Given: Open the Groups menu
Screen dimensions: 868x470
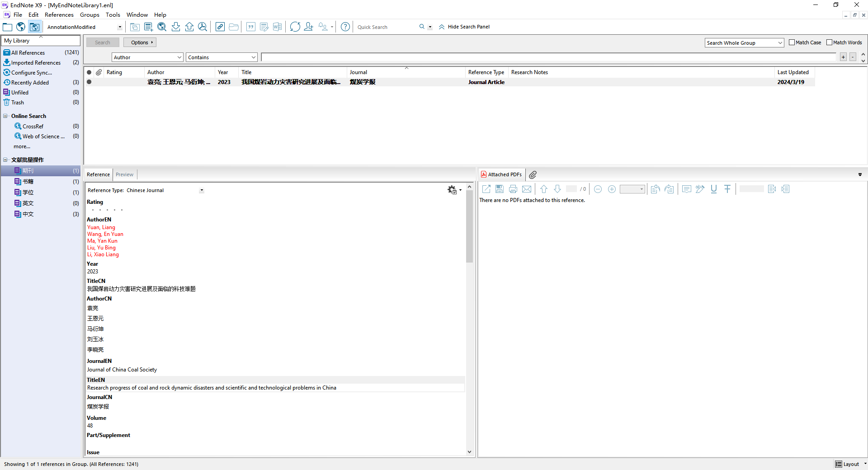Looking at the screenshot, I should tap(90, 15).
